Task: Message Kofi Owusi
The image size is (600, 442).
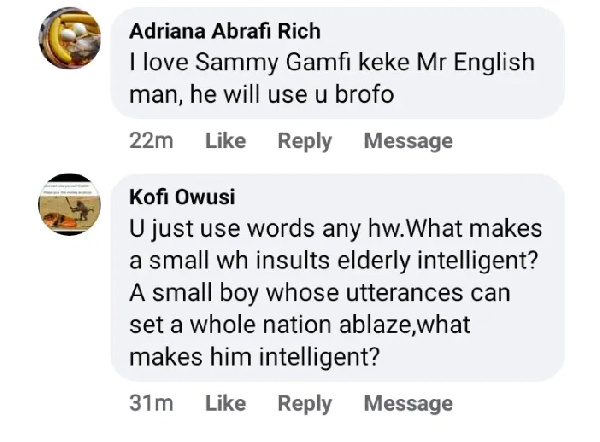Action: pos(408,403)
